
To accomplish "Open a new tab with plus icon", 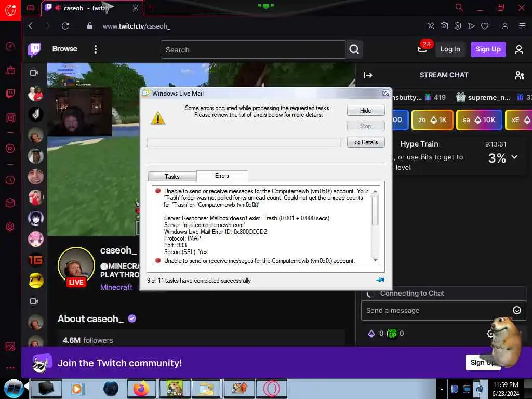I will (x=151, y=7).
